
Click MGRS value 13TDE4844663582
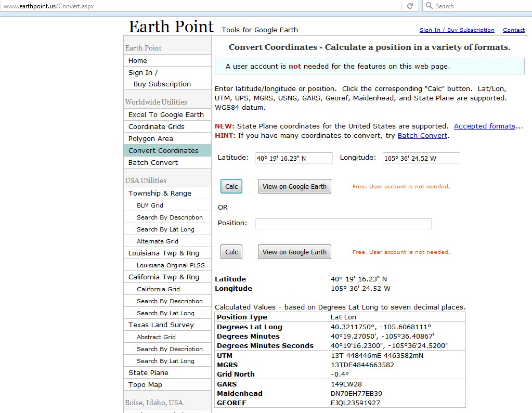tap(362, 365)
